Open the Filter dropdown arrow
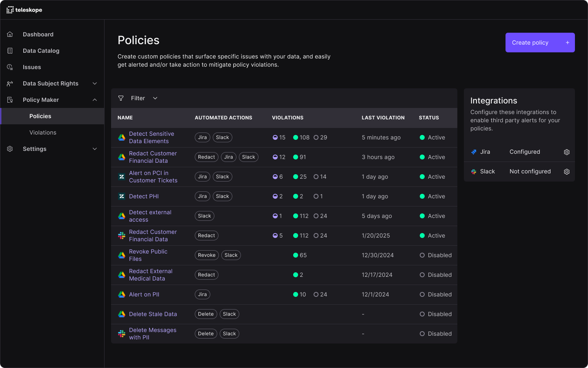This screenshot has width=588, height=368. 155,98
